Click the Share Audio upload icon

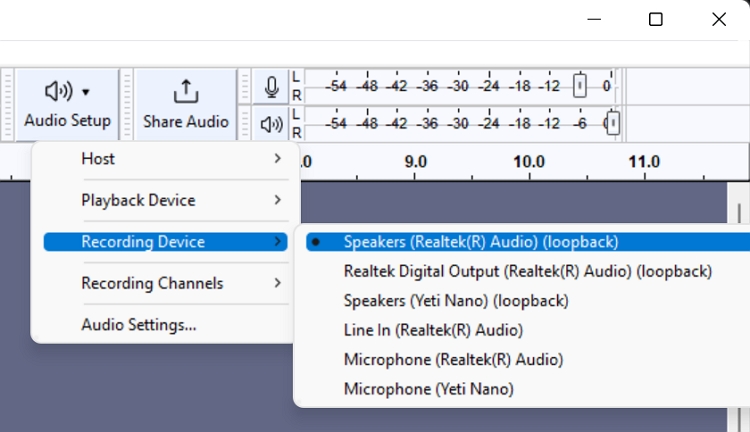click(x=185, y=91)
